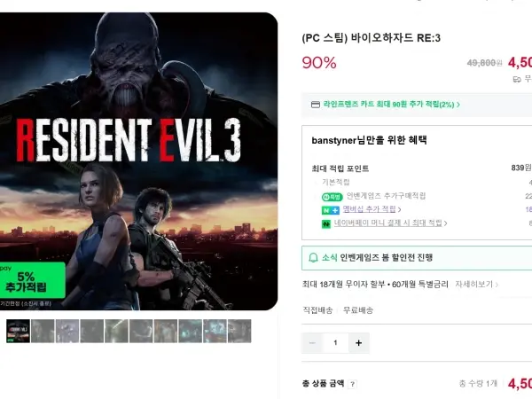Screen dimensions: 532x399
Task: Click the green Naver Pay N icon
Action: pyautogui.click(x=326, y=224)
